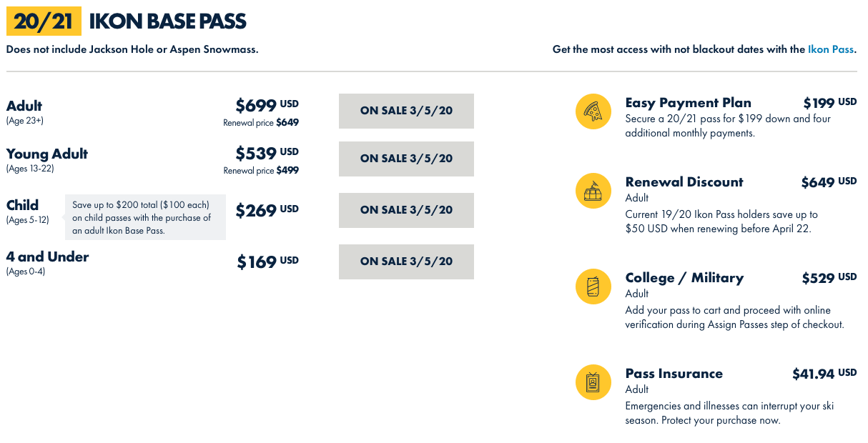Screen dimensions: 868x443
Task: Click the Young Adult pass label
Action: click(x=47, y=154)
